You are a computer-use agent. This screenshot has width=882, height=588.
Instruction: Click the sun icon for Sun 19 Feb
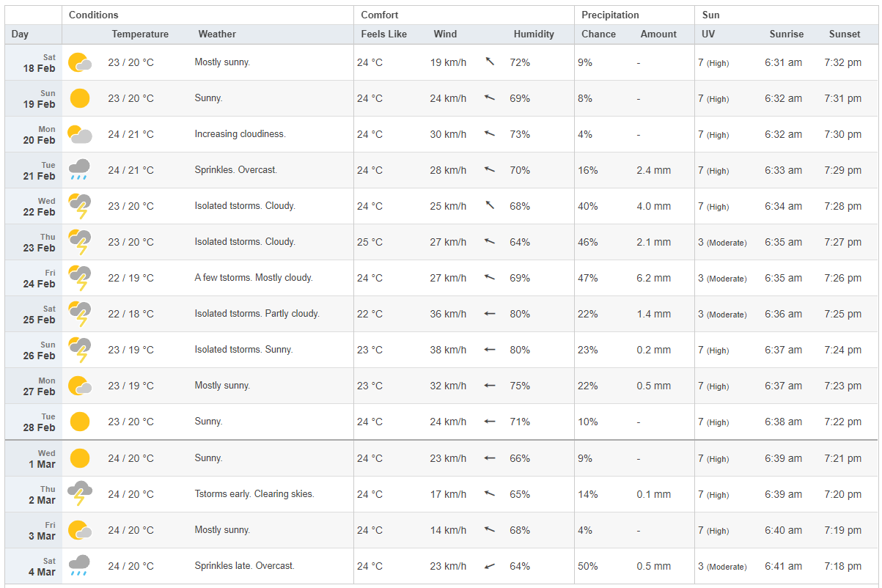[x=80, y=98]
